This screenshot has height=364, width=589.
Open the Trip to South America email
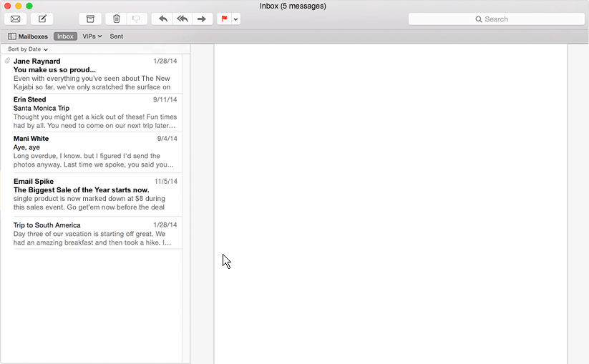[92, 233]
